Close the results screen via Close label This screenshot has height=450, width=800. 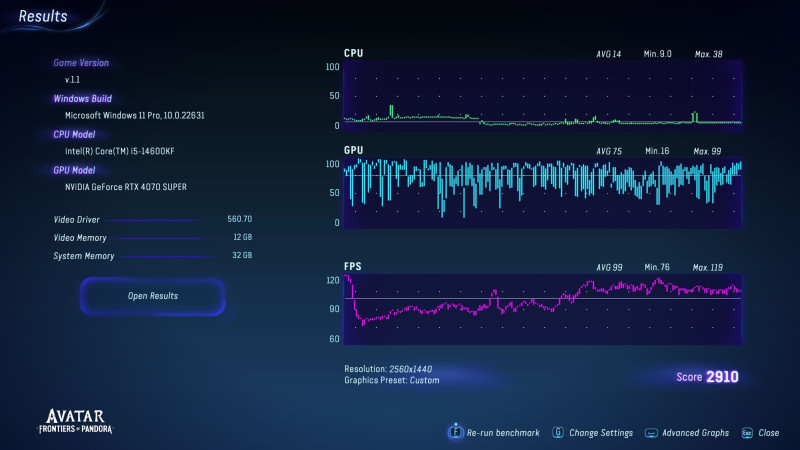coord(768,433)
